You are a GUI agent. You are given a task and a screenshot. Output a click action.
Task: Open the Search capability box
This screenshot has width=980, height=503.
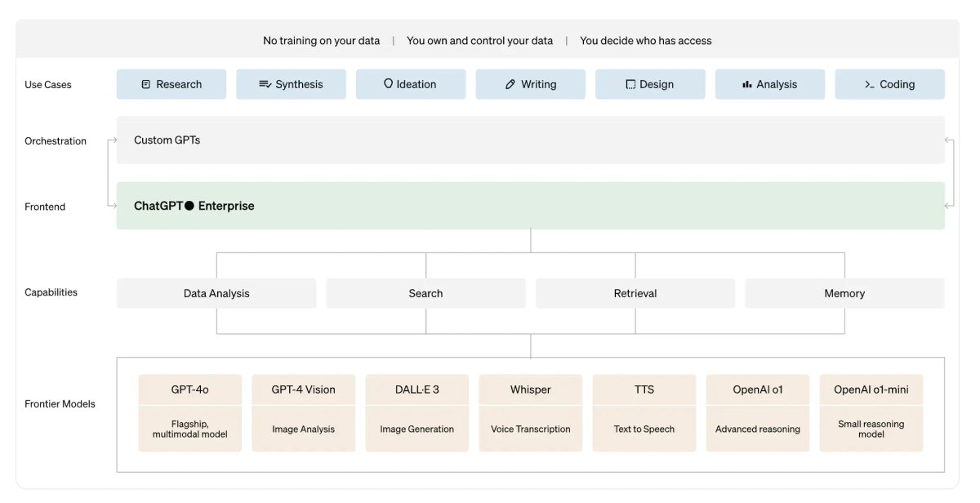(426, 293)
